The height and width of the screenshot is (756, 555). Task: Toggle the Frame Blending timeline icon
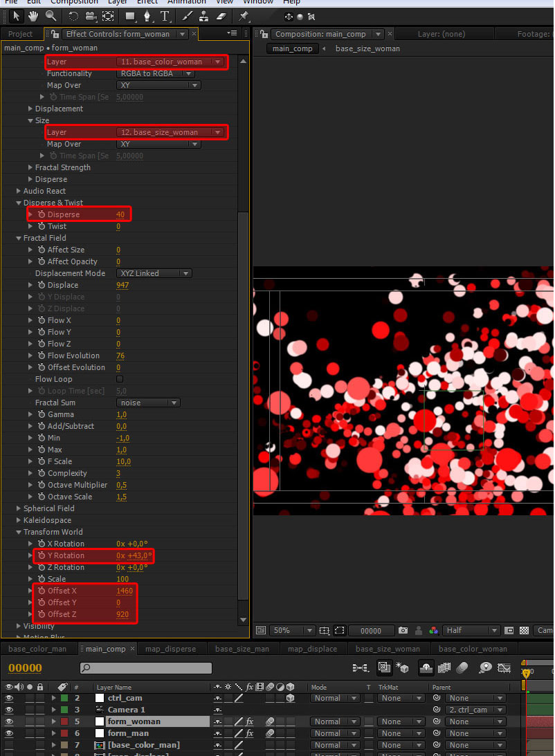444,667
